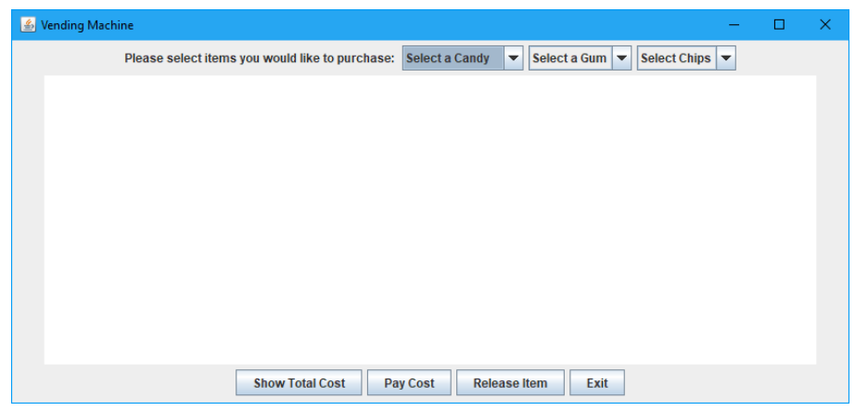
Task: Click the Java icon in title bar
Action: (x=28, y=25)
